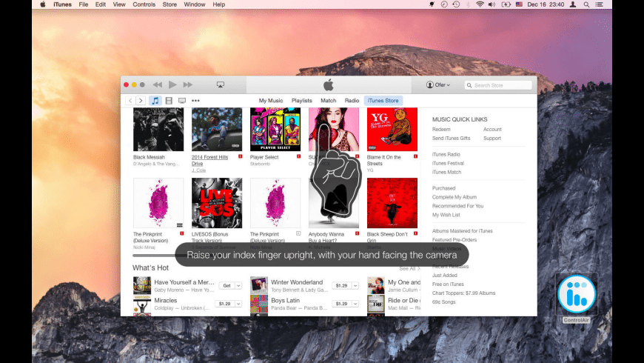Open the My Wish List link
Image resolution: width=644 pixels, height=363 pixels.
(x=446, y=215)
